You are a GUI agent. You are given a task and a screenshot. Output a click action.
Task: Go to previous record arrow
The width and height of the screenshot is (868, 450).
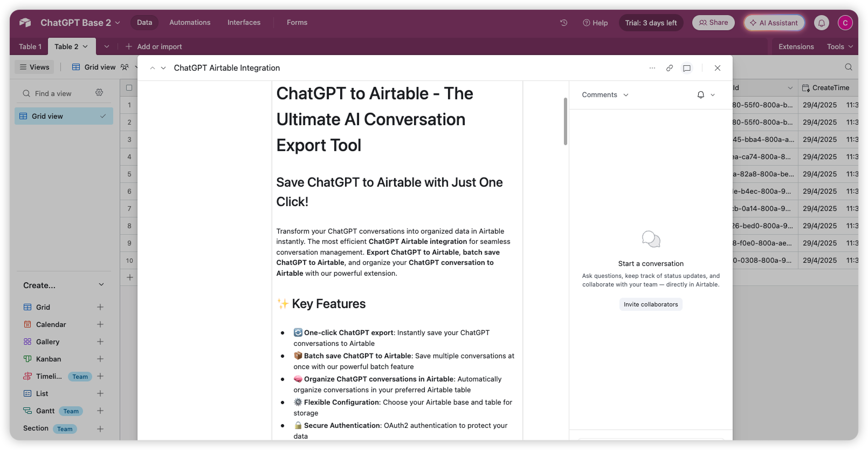coord(153,68)
